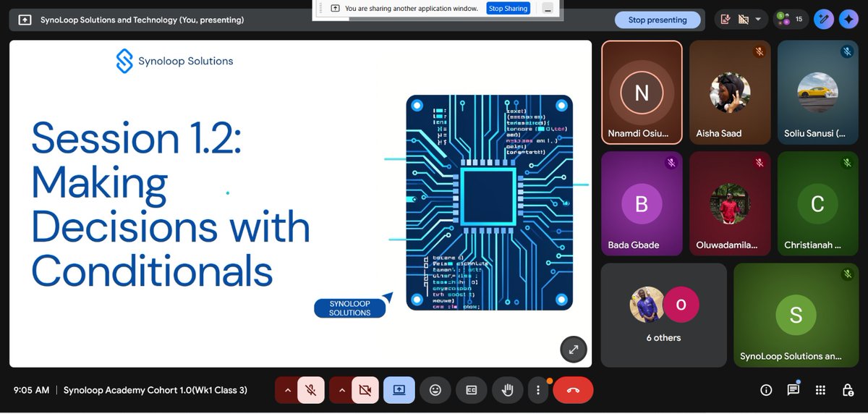This screenshot has width=868, height=414.
Task: Open the magic pen effects button
Action: click(824, 20)
